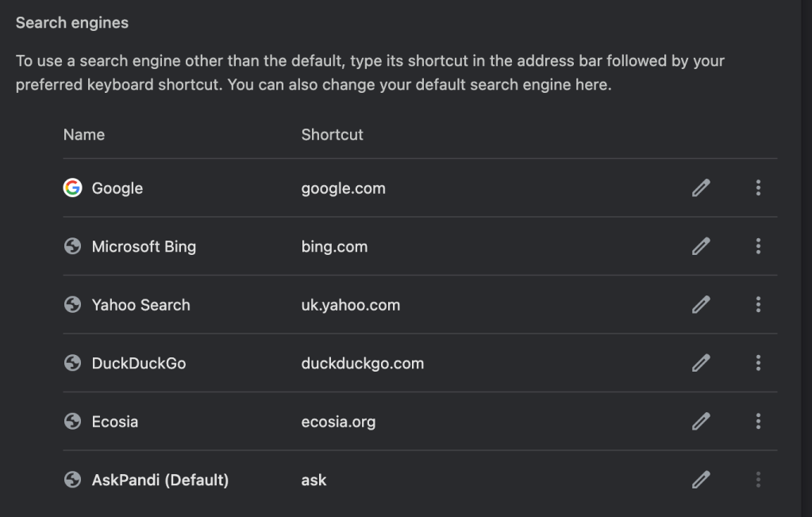Click the edit pencil beside Ecosia

tap(701, 422)
